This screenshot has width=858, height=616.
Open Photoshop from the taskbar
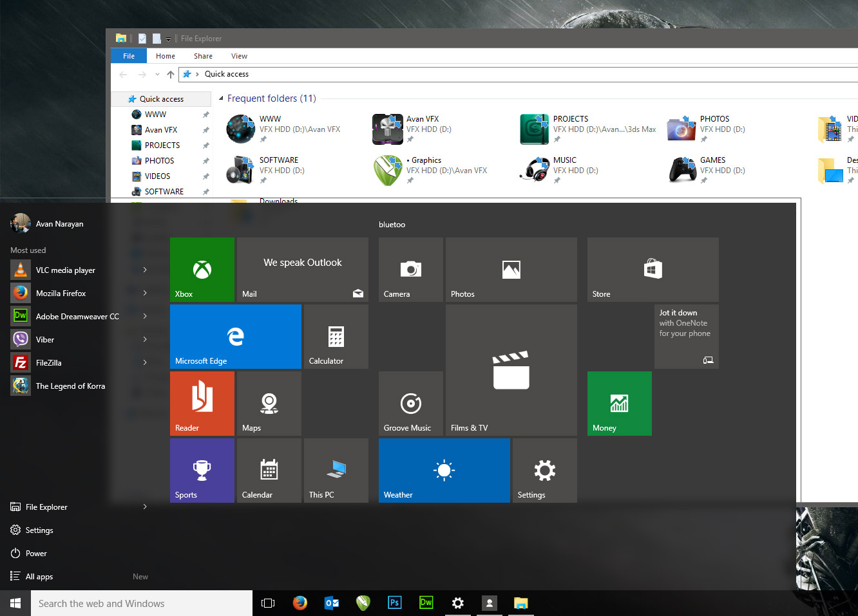pyautogui.click(x=395, y=603)
